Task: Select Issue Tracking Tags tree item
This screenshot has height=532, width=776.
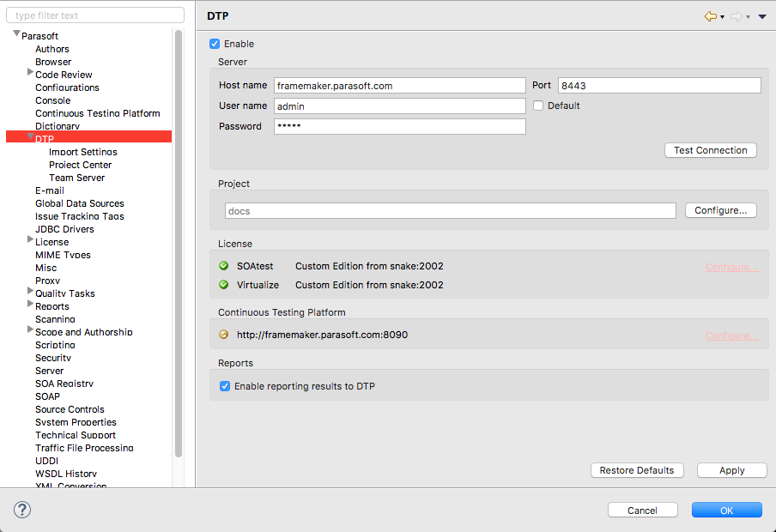Action: click(79, 216)
